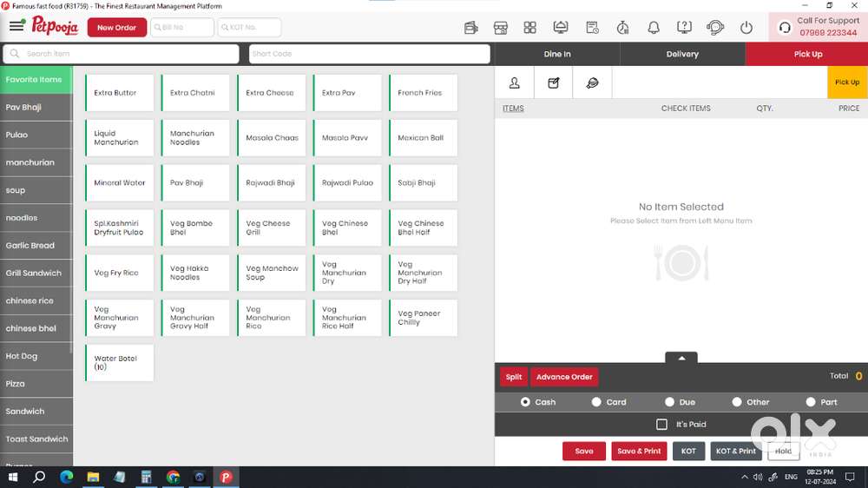The width and height of the screenshot is (868, 488).
Task: Click the order note edit icon
Action: [x=553, y=82]
